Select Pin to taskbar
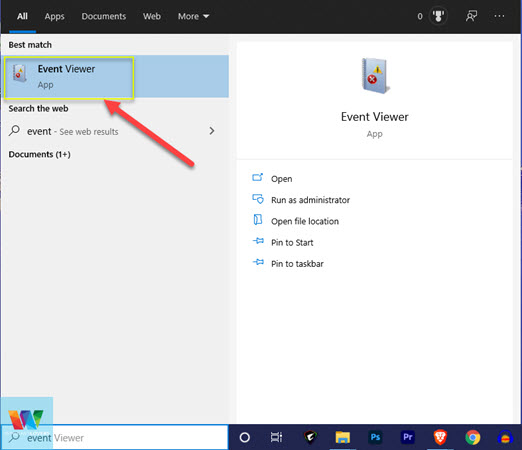The height and width of the screenshot is (450, 522). (x=297, y=264)
